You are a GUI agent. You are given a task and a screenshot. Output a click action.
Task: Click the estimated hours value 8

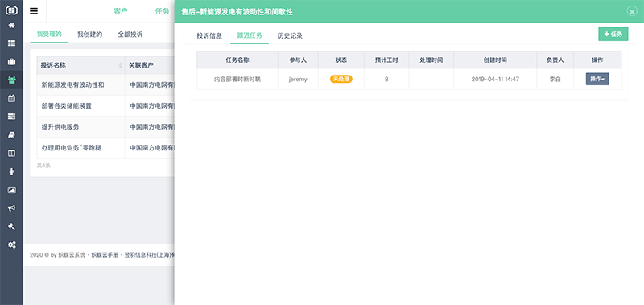pyautogui.click(x=386, y=79)
